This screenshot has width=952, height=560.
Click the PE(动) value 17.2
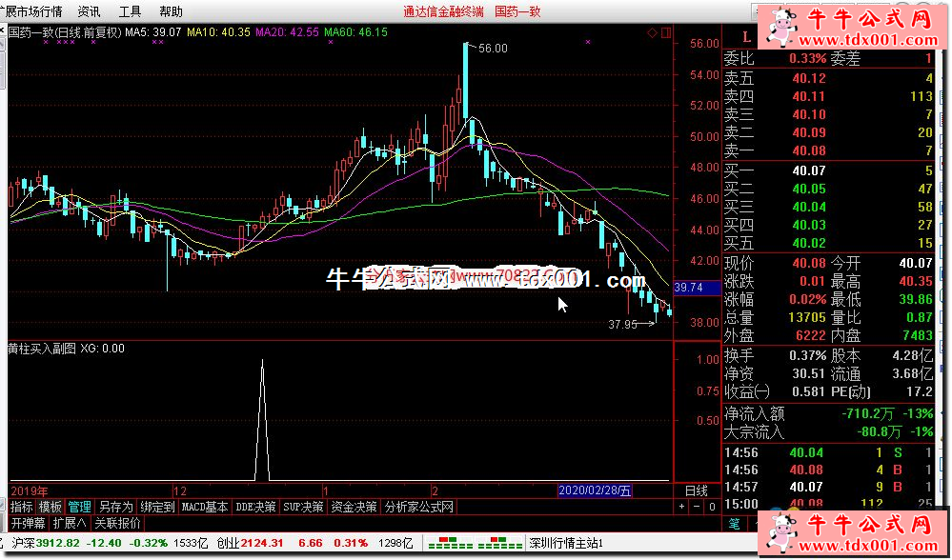(x=920, y=392)
